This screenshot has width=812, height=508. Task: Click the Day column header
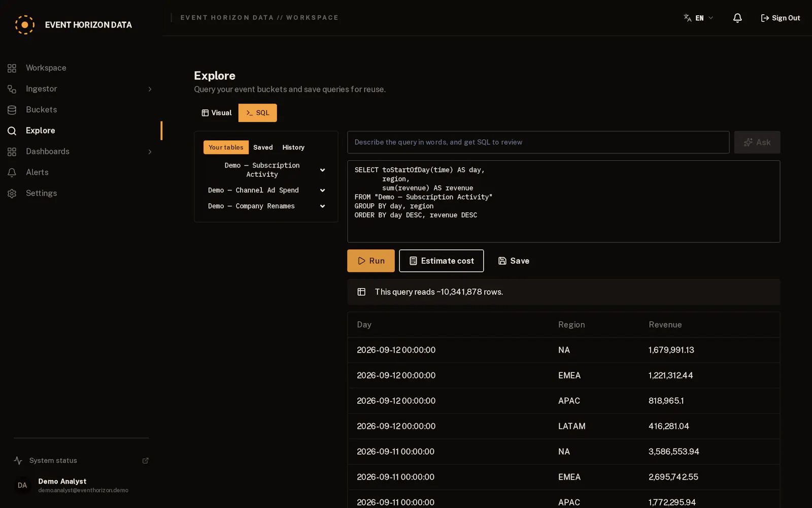pyautogui.click(x=364, y=325)
